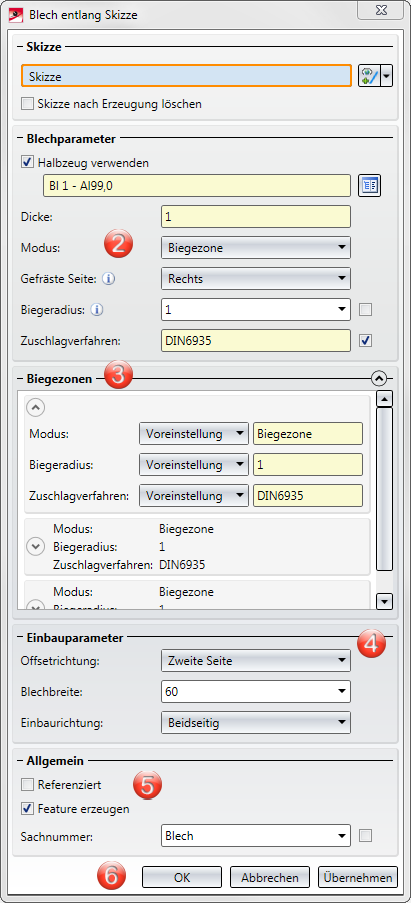Open the dropdown arrow next to sketch icon

coord(387,76)
